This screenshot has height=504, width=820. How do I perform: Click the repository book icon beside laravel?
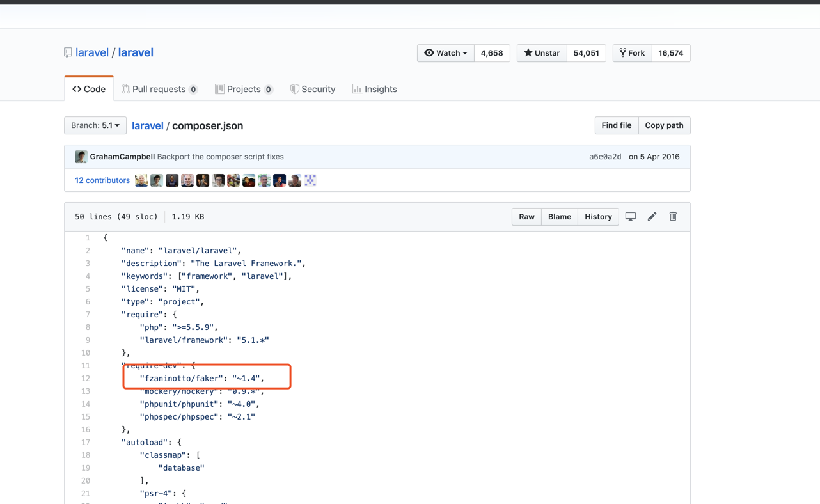click(x=68, y=52)
